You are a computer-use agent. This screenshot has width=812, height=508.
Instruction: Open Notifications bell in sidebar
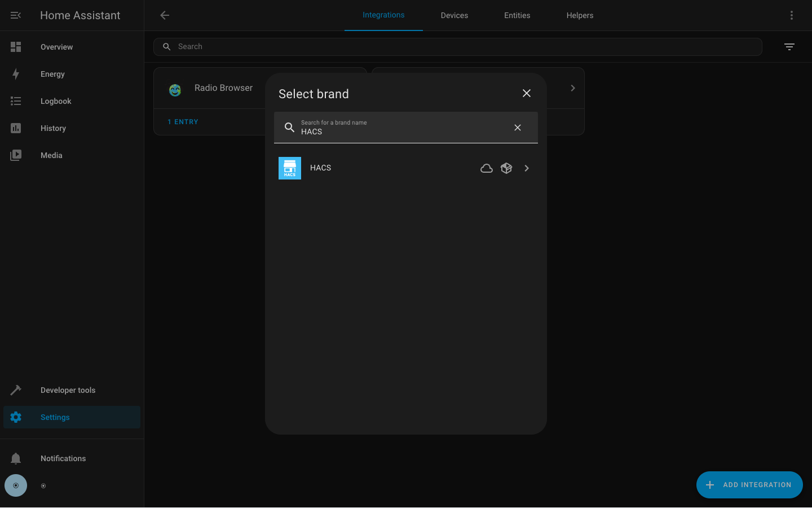tap(16, 458)
